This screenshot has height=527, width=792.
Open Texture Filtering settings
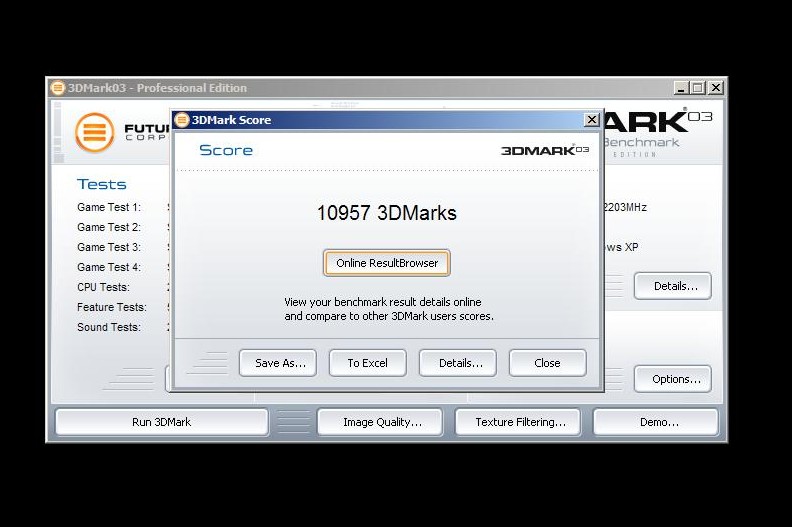pyautogui.click(x=518, y=422)
